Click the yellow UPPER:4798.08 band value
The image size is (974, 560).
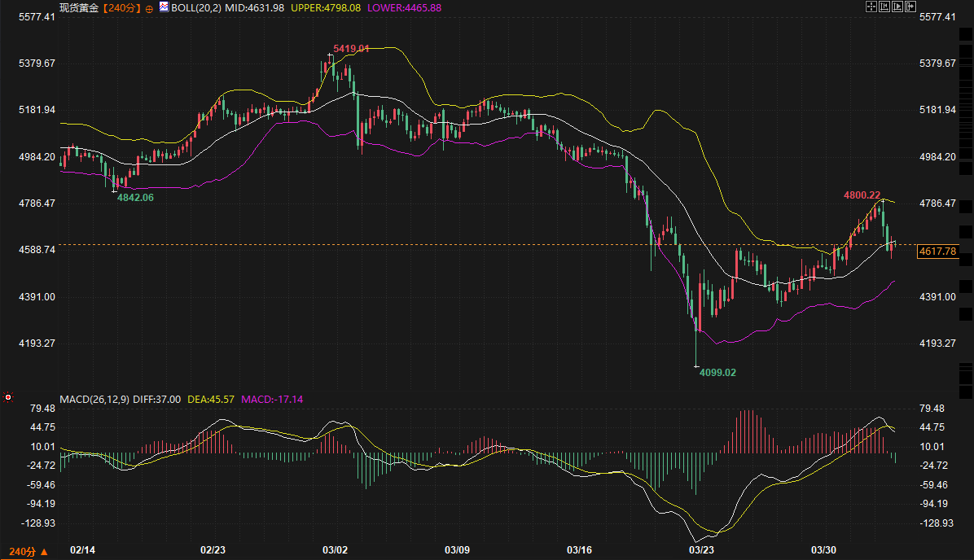coord(326,7)
